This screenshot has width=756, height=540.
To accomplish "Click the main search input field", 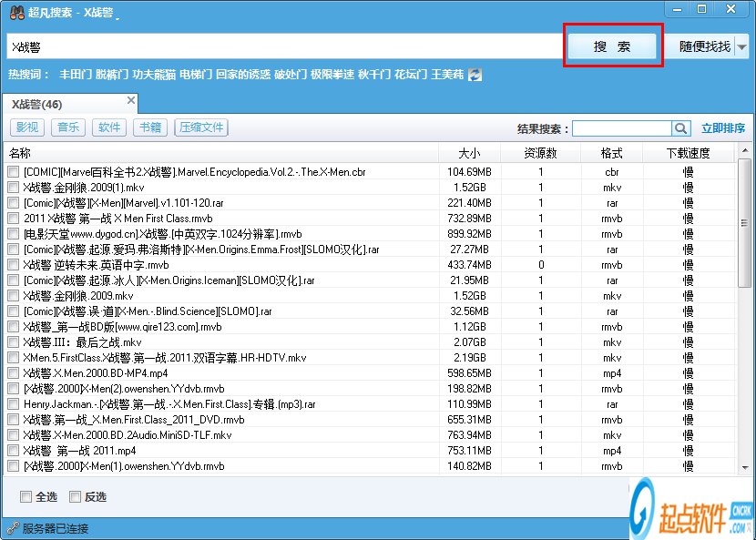I will pos(284,46).
